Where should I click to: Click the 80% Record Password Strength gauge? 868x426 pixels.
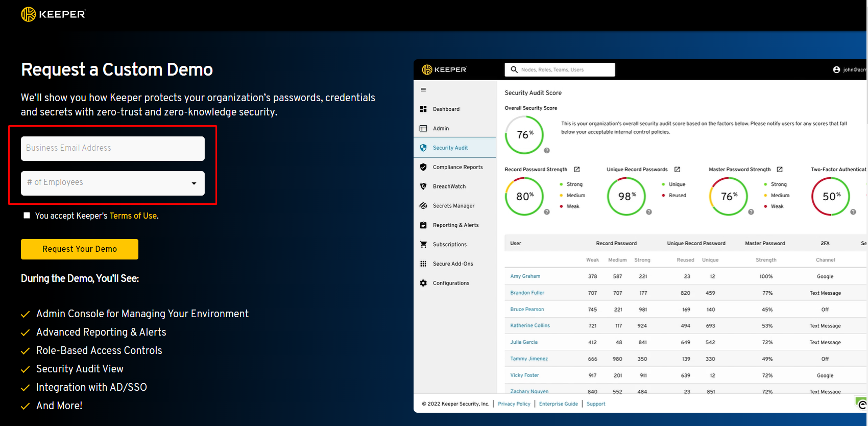click(x=524, y=196)
